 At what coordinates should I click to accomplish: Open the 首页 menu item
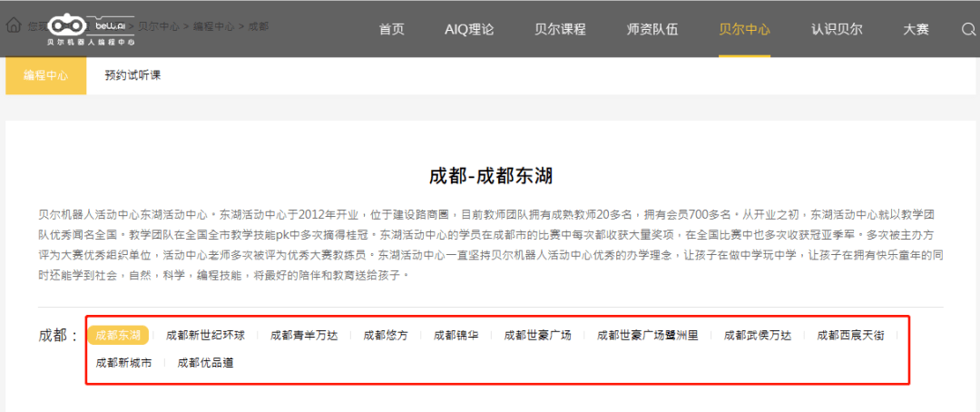[392, 29]
